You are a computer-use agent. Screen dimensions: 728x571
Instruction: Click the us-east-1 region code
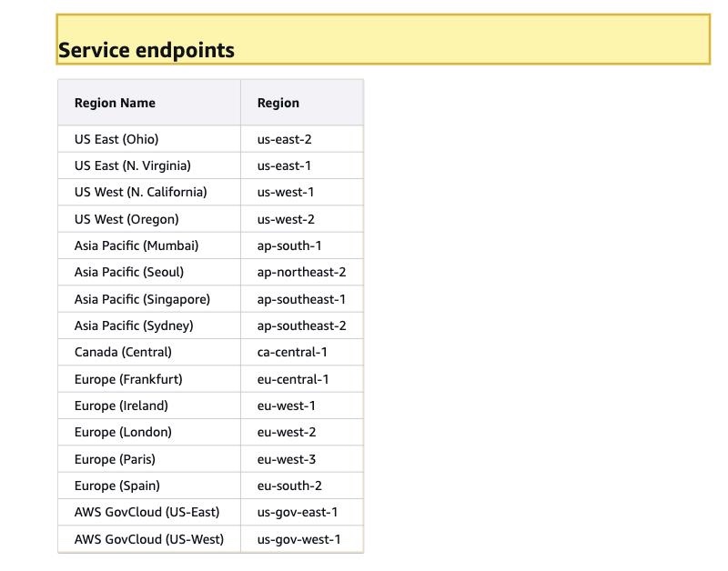coord(284,165)
